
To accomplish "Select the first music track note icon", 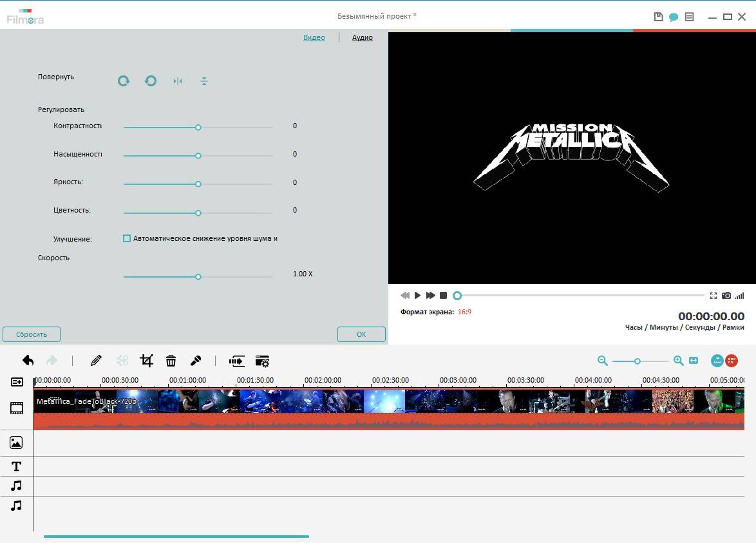I will tap(16, 486).
